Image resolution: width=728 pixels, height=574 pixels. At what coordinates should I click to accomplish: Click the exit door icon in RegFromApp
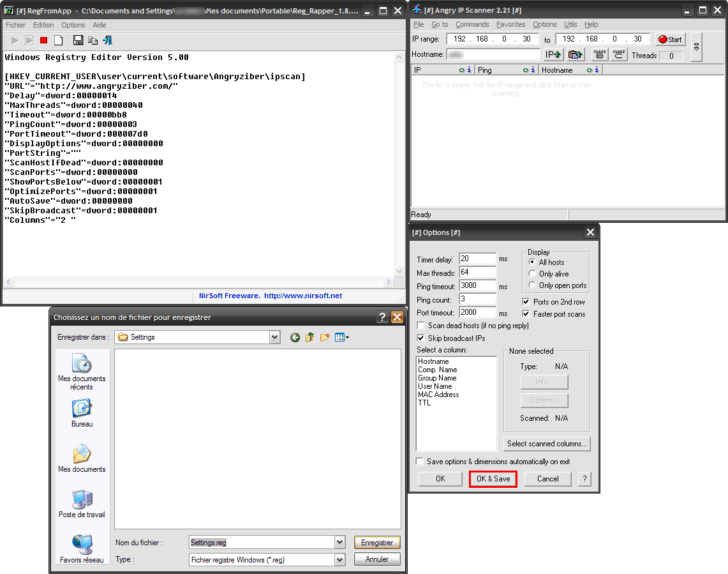pyautogui.click(x=107, y=41)
